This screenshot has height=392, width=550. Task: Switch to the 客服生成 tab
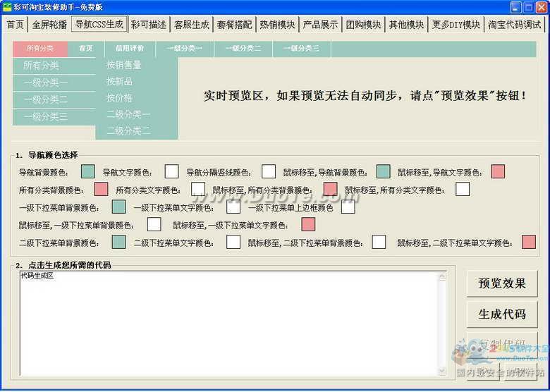(192, 25)
